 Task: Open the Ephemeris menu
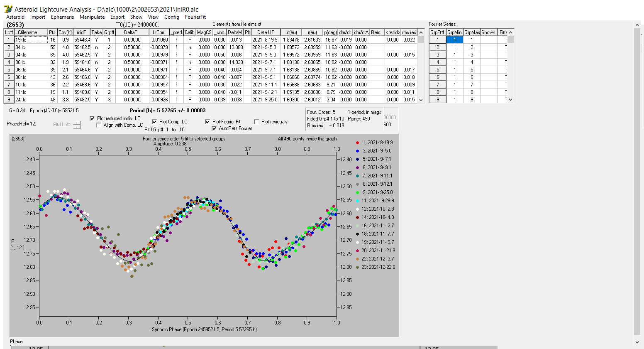[x=62, y=17]
